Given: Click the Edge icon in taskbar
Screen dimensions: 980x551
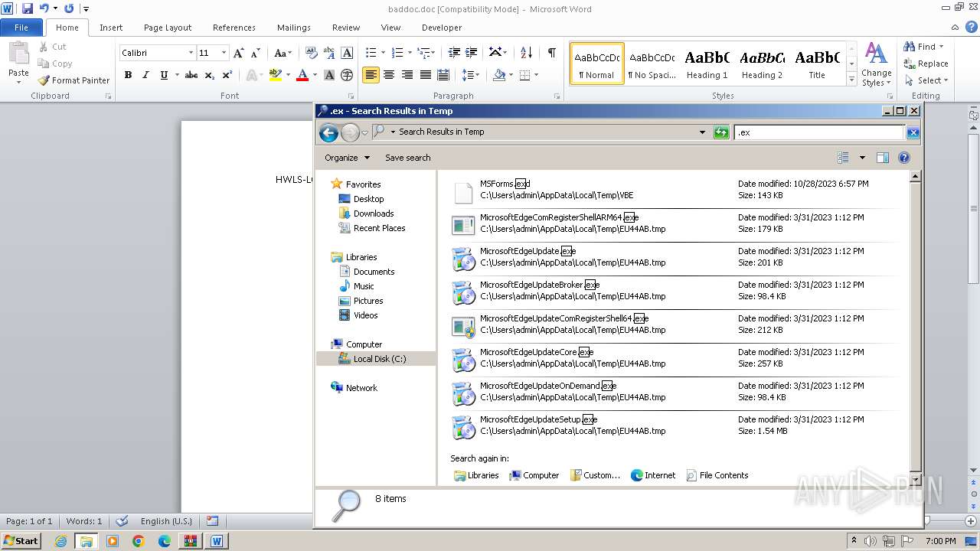Looking at the screenshot, I should [x=165, y=541].
